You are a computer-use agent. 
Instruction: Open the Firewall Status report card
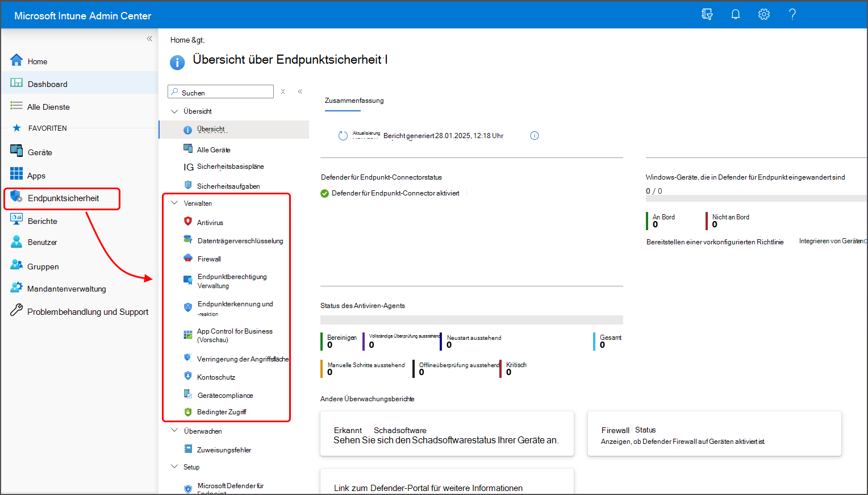point(715,434)
